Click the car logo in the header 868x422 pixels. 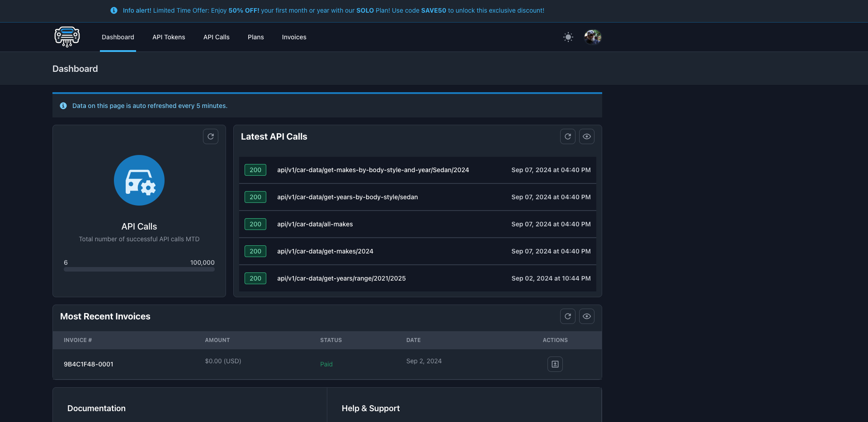point(67,37)
